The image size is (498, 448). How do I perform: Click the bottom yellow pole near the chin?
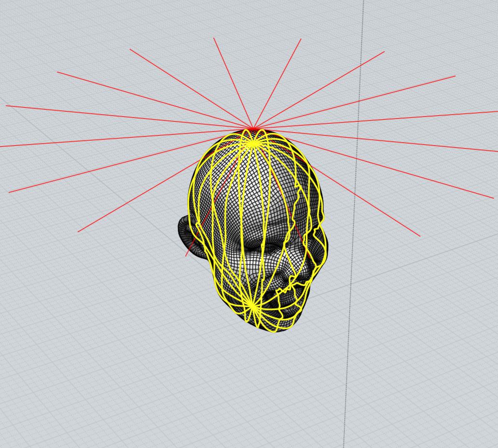[251, 304]
